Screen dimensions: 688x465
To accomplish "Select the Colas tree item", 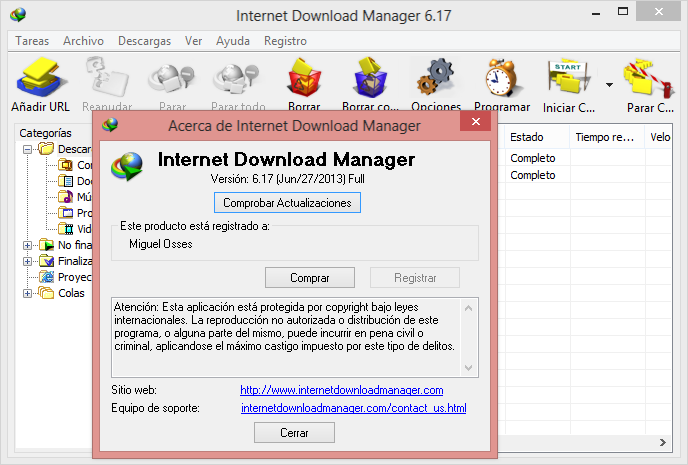I will [x=61, y=293].
